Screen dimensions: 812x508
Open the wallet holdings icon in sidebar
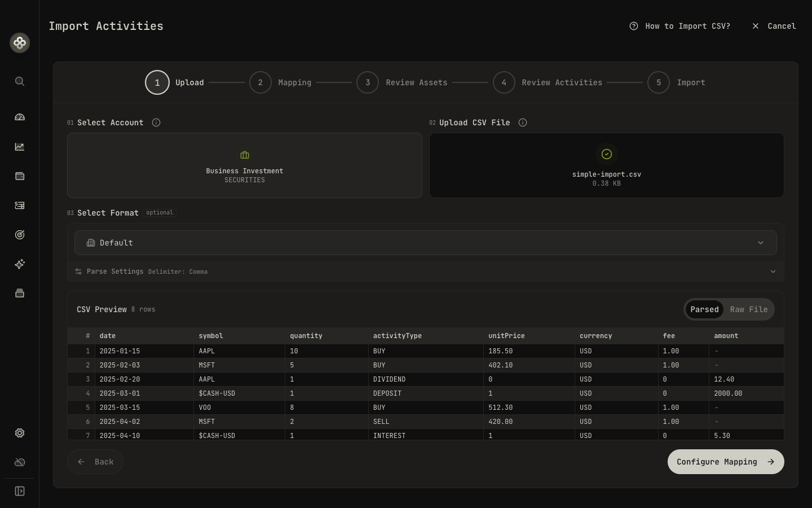click(20, 176)
